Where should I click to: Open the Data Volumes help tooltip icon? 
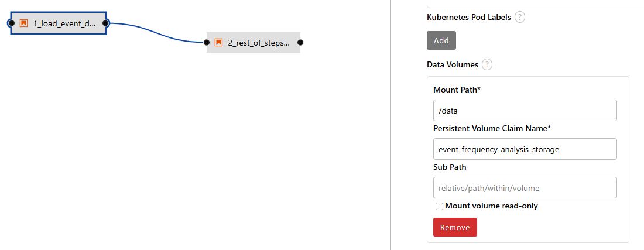(x=487, y=64)
